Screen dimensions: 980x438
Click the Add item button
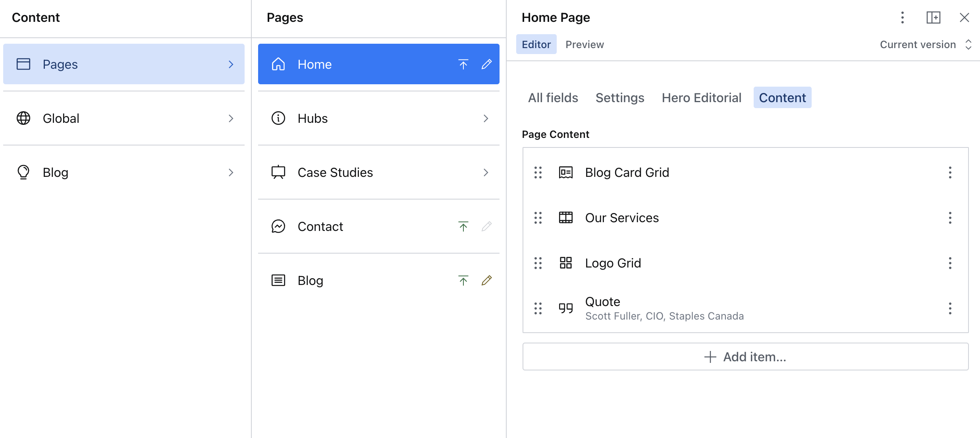click(745, 357)
